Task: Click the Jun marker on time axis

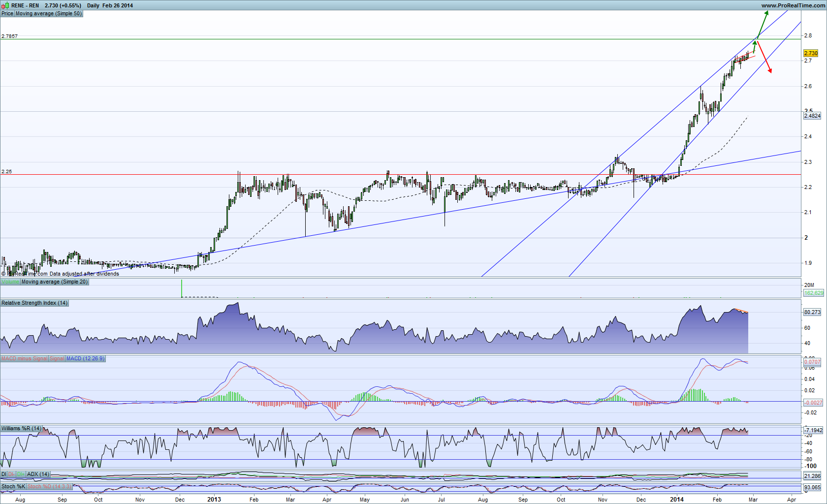Action: [405, 500]
